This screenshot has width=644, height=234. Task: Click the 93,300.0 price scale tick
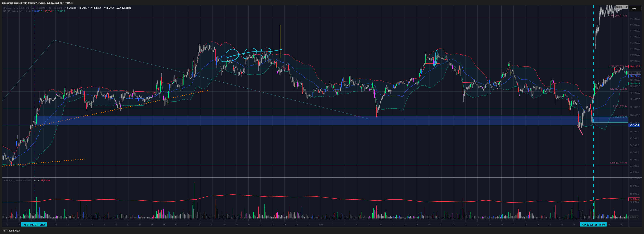click(635, 166)
